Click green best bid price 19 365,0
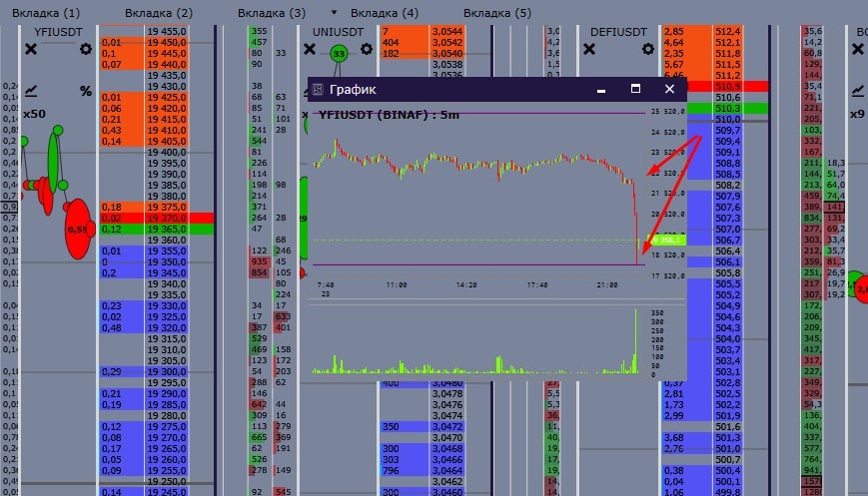This screenshot has height=496, width=868. point(167,229)
